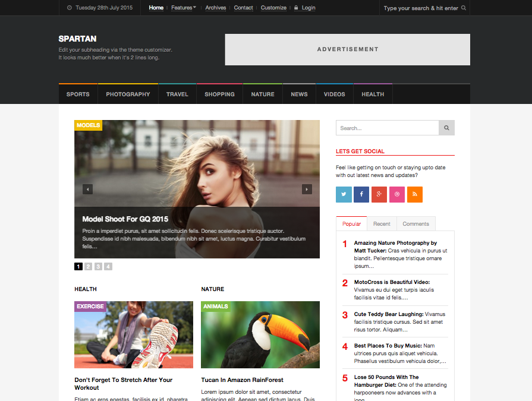Screen dimensions: 532x401
Task: Click the sidebar search magnifier button
Action: [446, 128]
